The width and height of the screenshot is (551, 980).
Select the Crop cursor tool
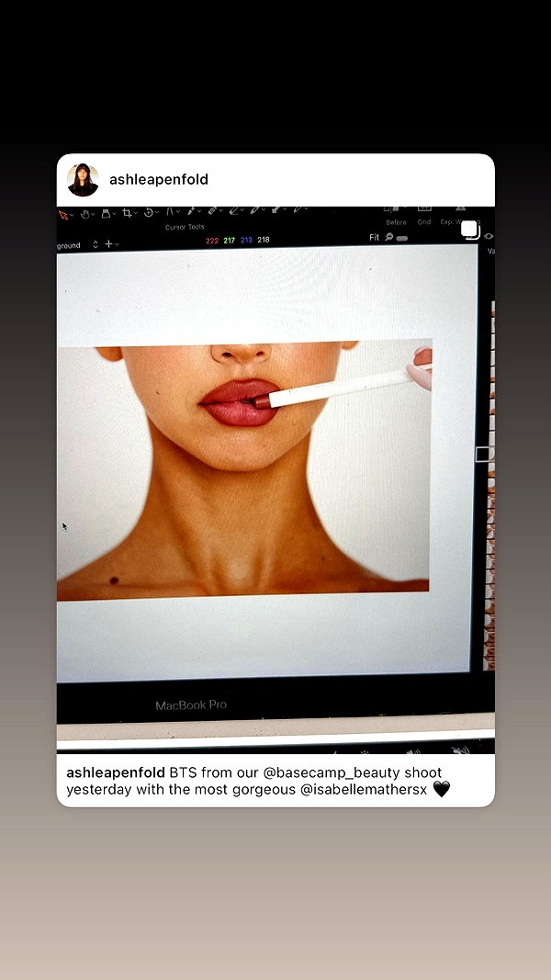[x=127, y=212]
